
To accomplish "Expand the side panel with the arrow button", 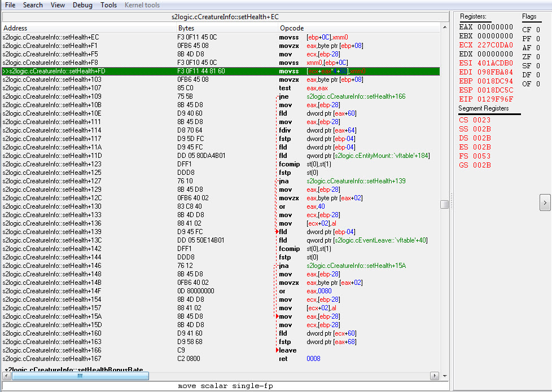I will point(545,202).
